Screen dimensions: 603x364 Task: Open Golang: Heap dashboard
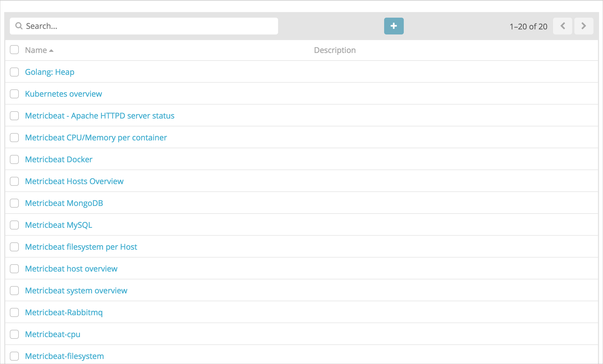pos(50,72)
